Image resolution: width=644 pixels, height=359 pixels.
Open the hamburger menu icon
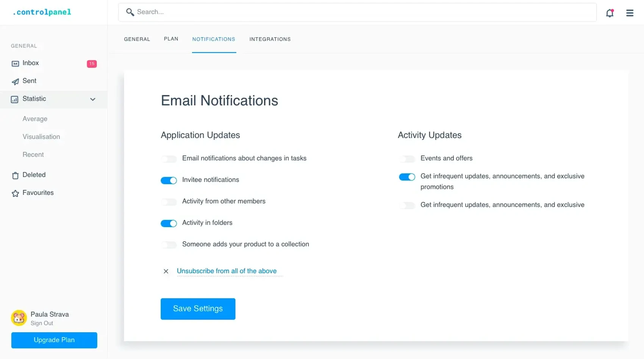(630, 13)
